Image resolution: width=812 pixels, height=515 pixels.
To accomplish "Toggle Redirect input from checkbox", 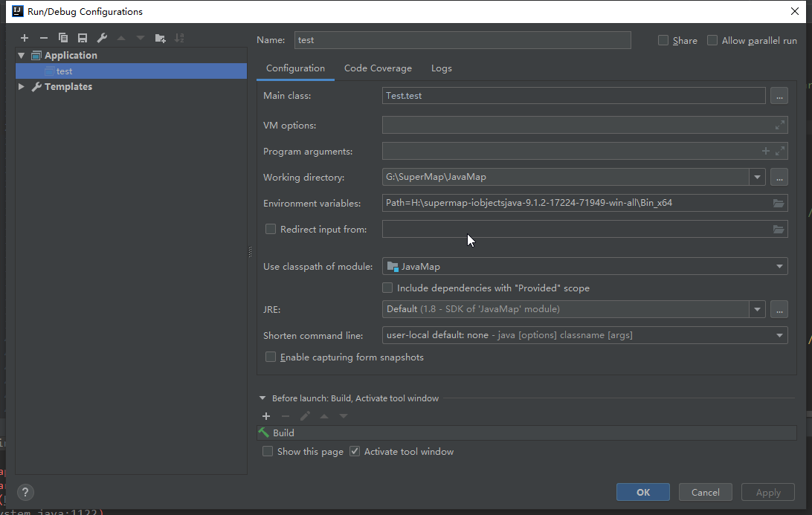I will pyautogui.click(x=271, y=229).
